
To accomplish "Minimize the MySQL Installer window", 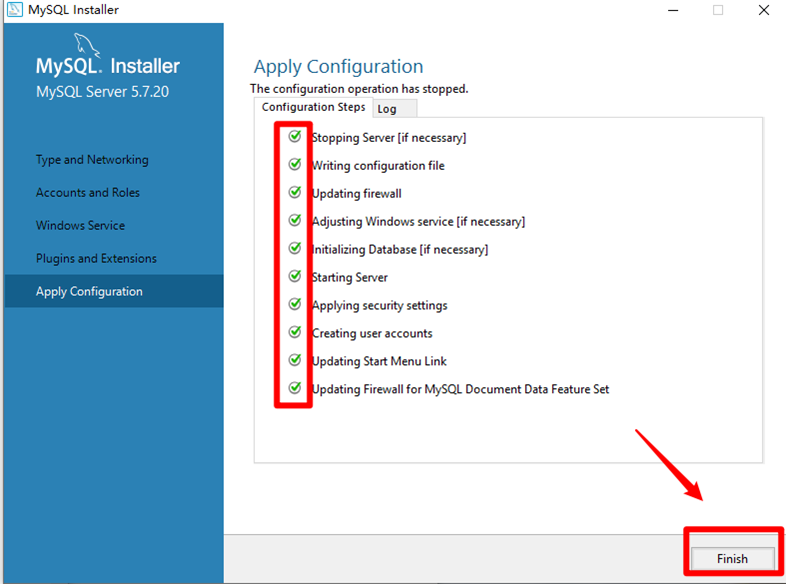I will (673, 10).
